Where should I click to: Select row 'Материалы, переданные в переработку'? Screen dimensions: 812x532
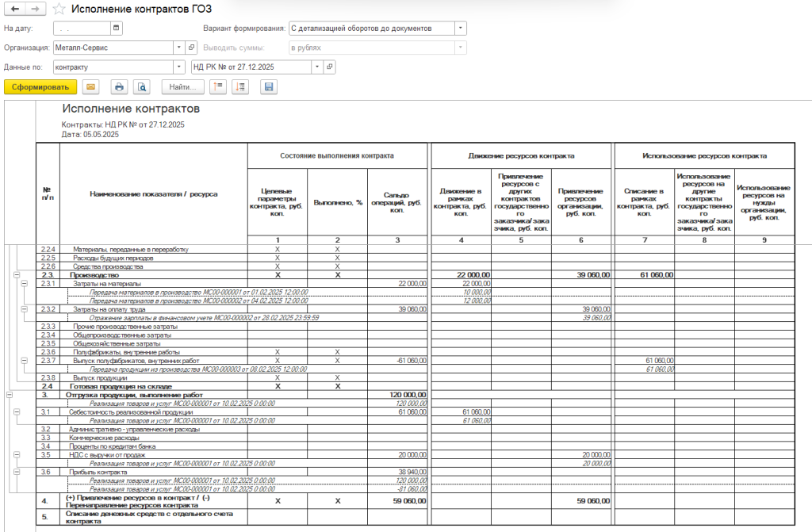(x=131, y=249)
